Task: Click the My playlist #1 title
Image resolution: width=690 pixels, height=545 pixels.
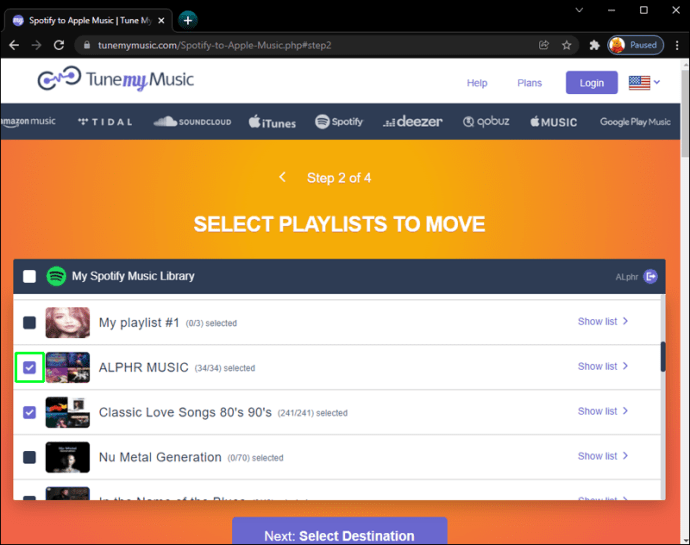Action: pyautogui.click(x=139, y=323)
